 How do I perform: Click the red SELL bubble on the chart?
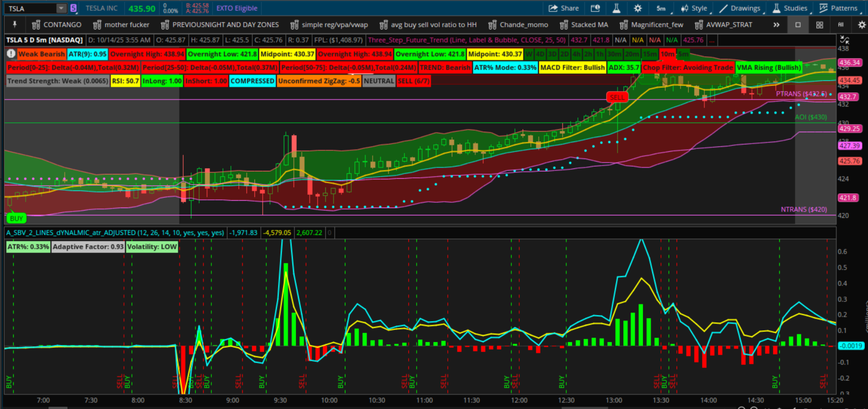pos(617,97)
